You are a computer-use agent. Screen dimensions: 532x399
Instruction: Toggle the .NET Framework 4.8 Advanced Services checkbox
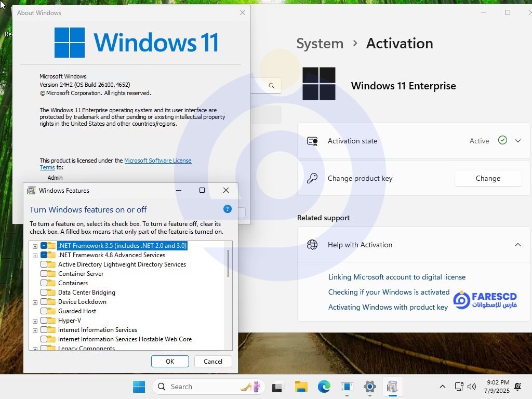[44, 255]
